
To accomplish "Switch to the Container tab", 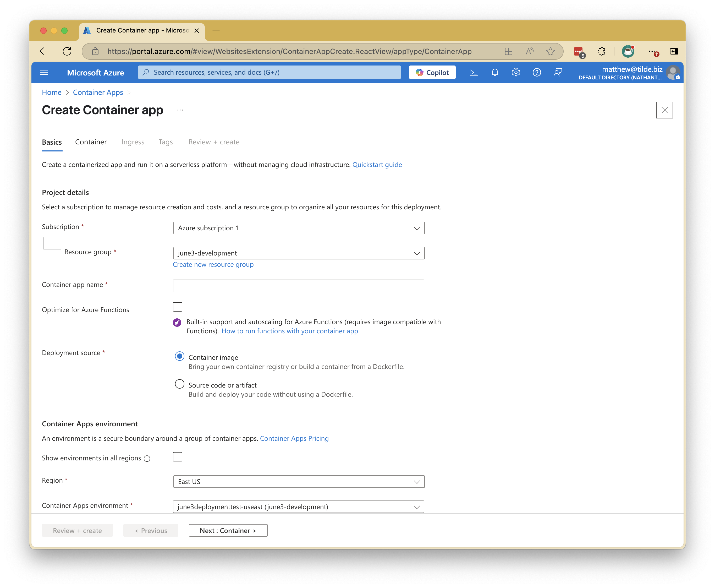I will 91,142.
